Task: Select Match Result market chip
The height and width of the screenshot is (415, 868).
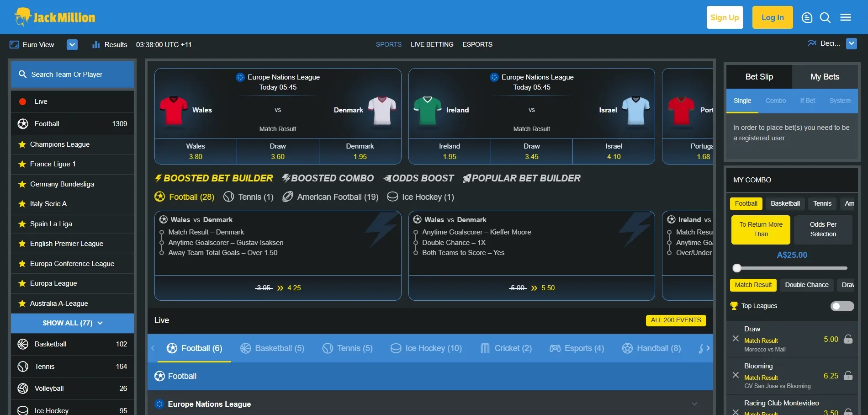Action: 753,285
